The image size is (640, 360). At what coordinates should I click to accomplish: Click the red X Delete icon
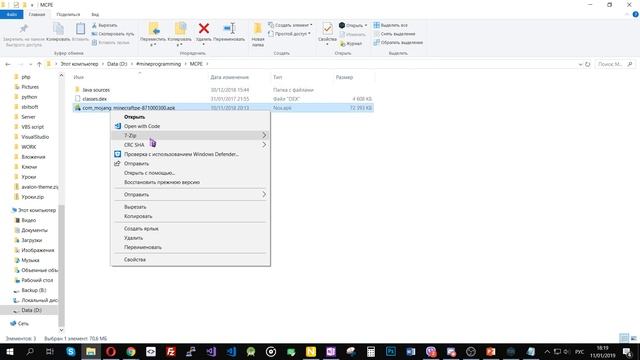pos(204,29)
